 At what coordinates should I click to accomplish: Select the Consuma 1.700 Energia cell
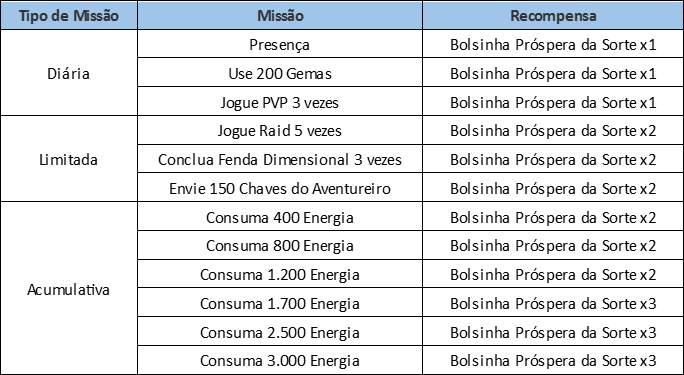[280, 303]
